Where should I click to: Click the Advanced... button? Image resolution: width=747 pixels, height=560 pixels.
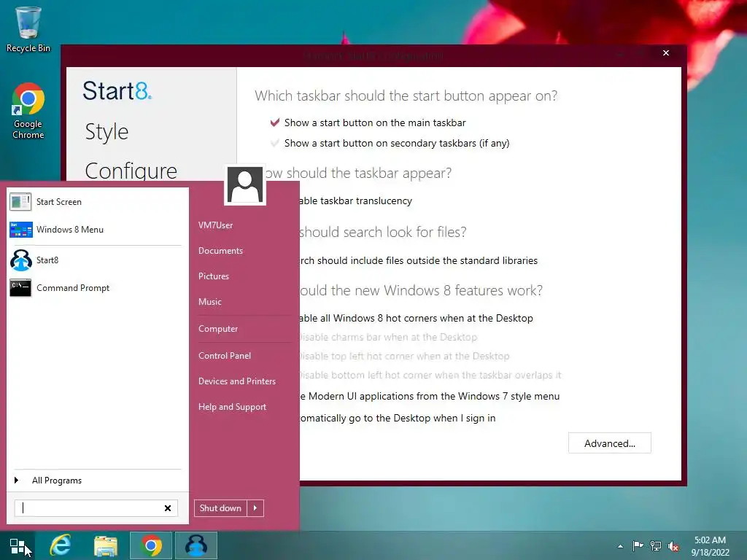pyautogui.click(x=609, y=443)
